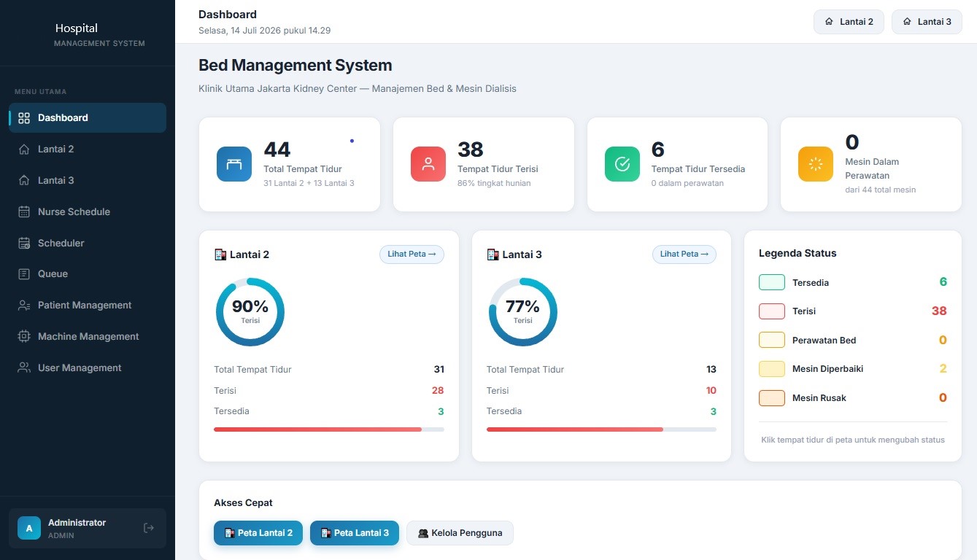
Task: Open Lantai 2 from the sidebar menu
Action: tap(88, 149)
